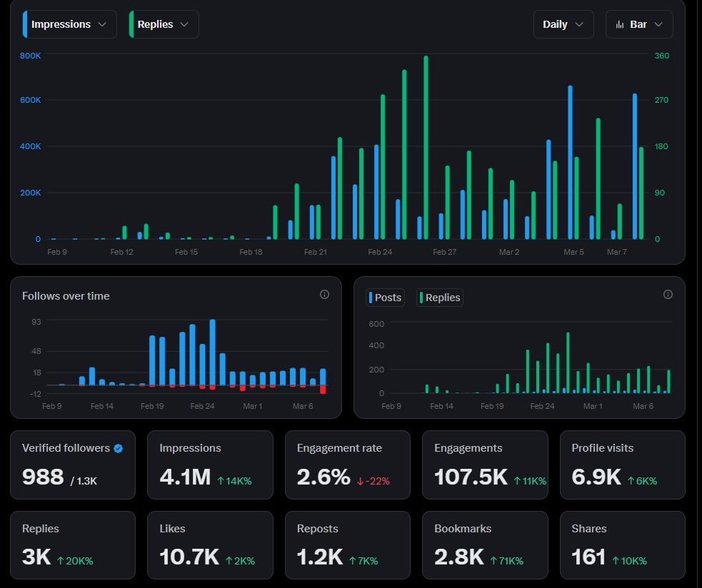Toggle the Replies series legend in small chart
This screenshot has width=702, height=588.
(x=440, y=298)
